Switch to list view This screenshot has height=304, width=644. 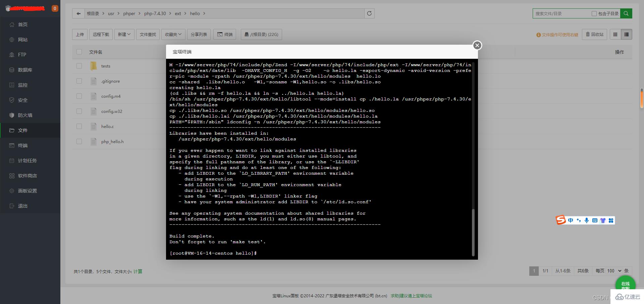[x=626, y=34]
